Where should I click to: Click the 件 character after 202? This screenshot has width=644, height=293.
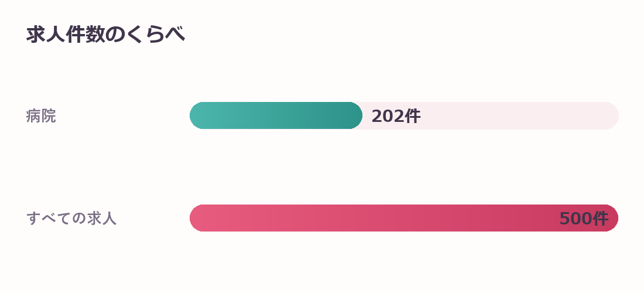coord(413,116)
